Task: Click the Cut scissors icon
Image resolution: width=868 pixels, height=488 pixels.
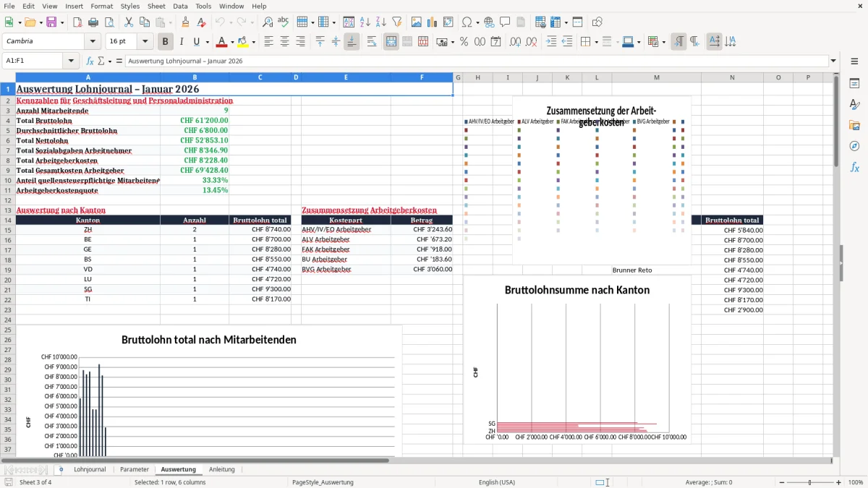Action: tap(128, 22)
